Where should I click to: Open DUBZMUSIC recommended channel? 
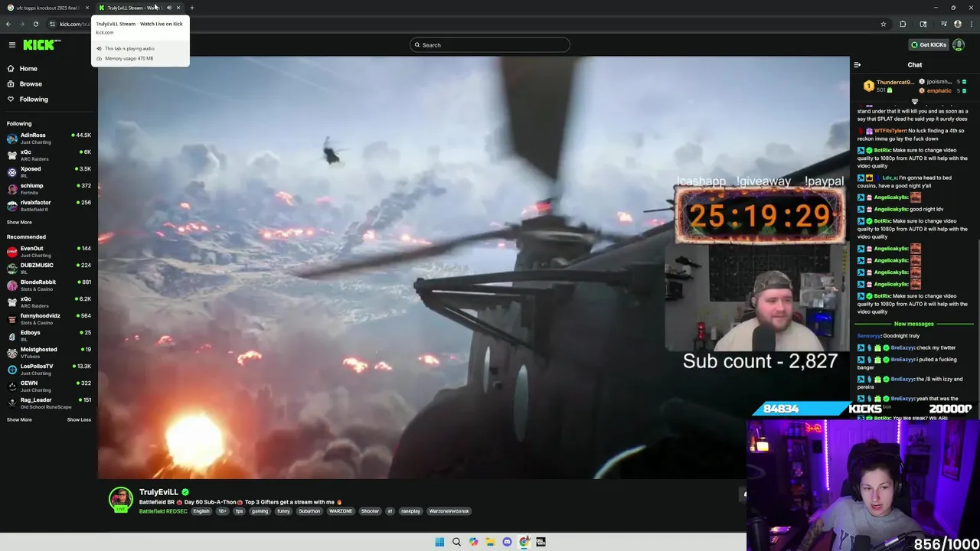click(x=49, y=269)
